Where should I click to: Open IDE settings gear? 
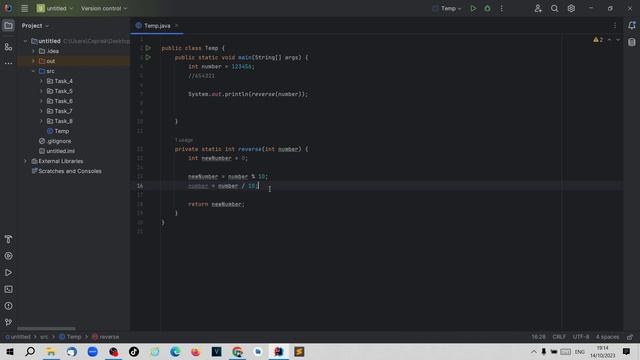pyautogui.click(x=571, y=8)
